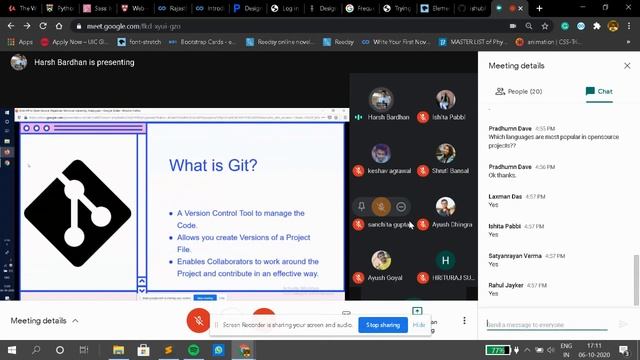640x360 pixels.
Task: Select Ayush Goyal's participant avatar
Action: [x=381, y=260]
